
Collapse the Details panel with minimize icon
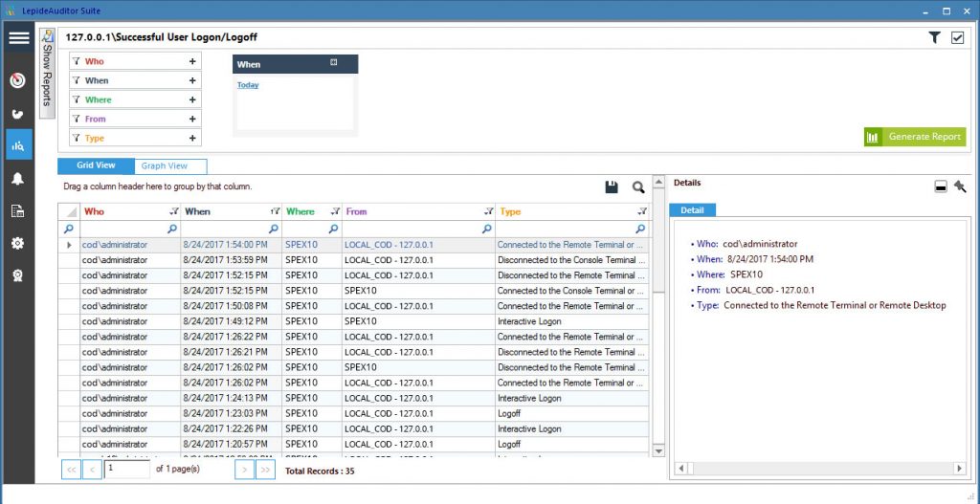[x=941, y=186]
